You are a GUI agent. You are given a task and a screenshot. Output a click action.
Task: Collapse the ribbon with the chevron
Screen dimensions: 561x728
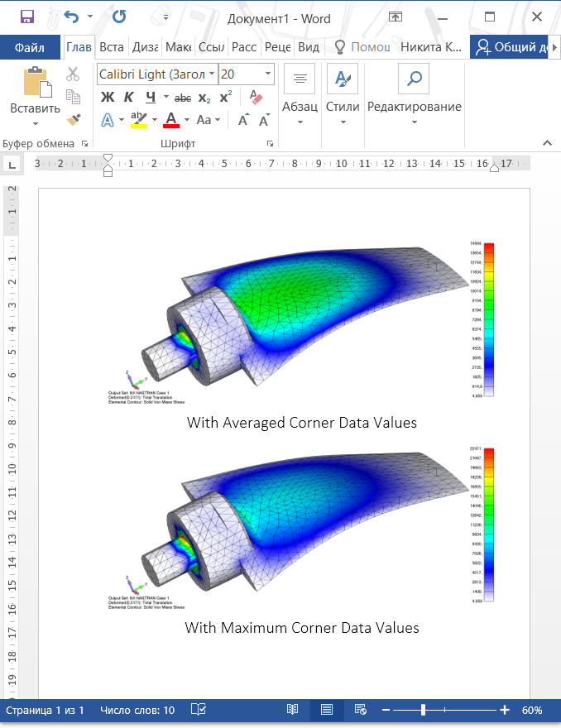point(547,143)
